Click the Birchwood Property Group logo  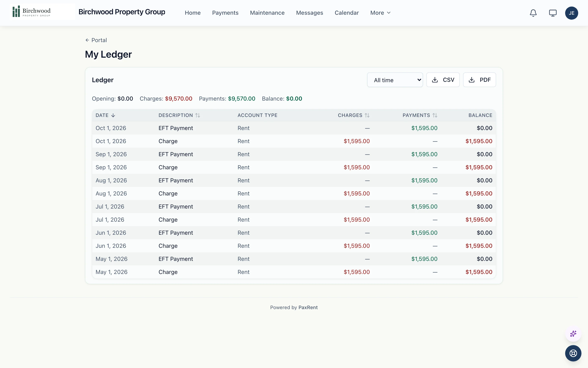point(43,12)
